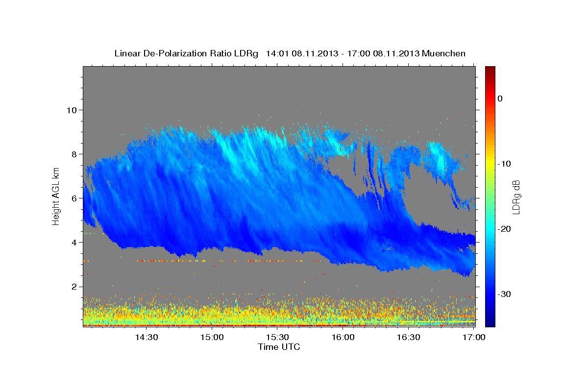
Task: Click the colorbar value -20
Action: (x=504, y=229)
